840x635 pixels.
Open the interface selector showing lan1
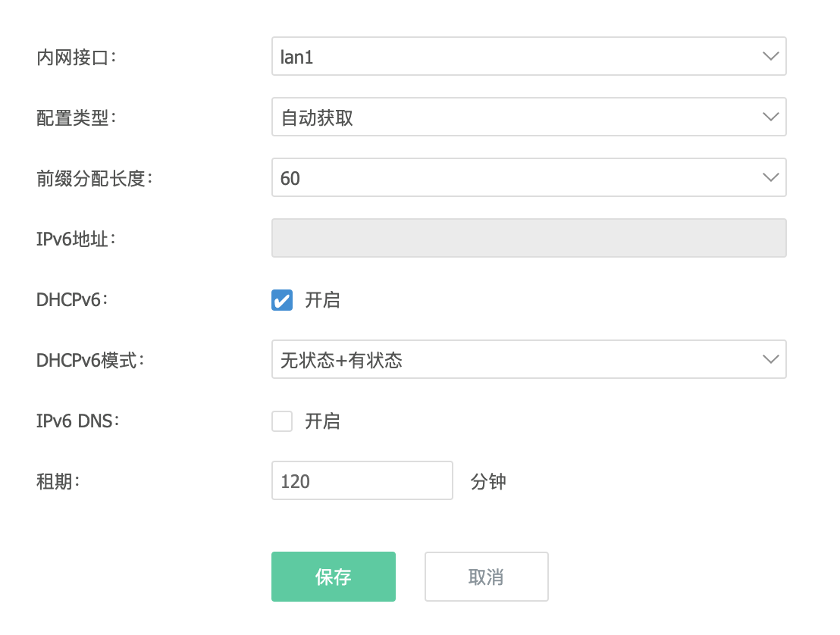point(529,55)
